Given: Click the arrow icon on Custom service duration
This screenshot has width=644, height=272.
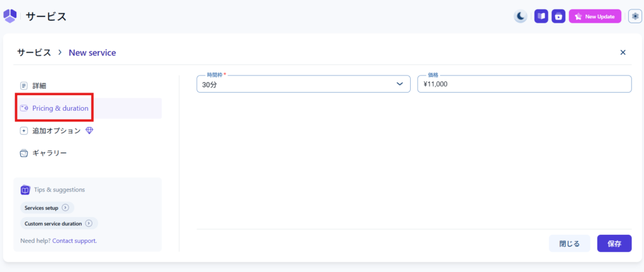Looking at the screenshot, I should (89, 224).
